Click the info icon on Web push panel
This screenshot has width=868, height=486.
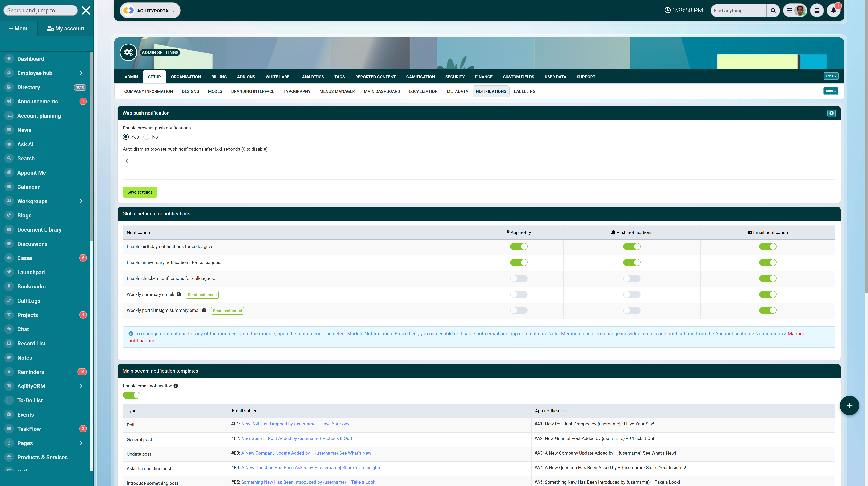point(831,113)
